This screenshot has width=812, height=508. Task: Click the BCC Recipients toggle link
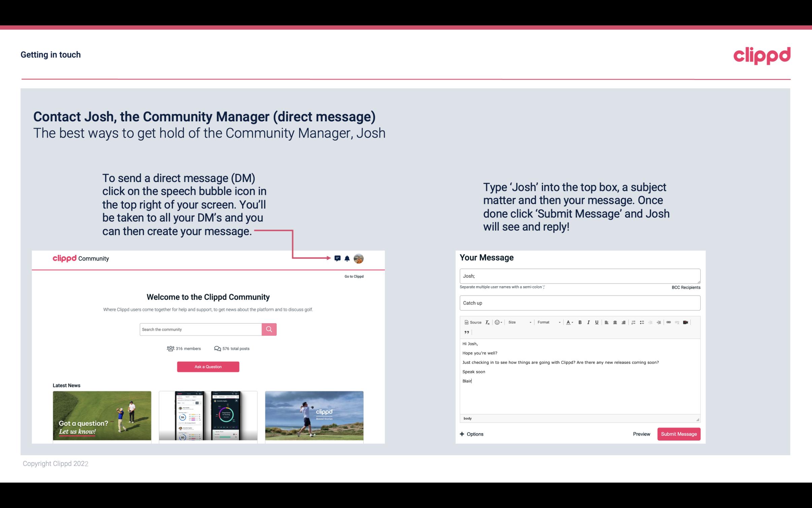(x=685, y=287)
